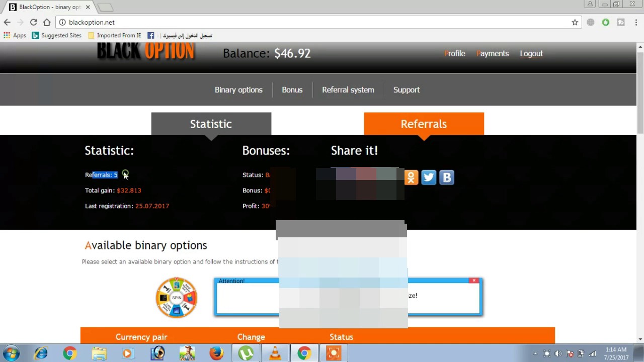Screen dimensions: 644x362
Task: Click the volume speaker tray icon
Action: coord(558,353)
